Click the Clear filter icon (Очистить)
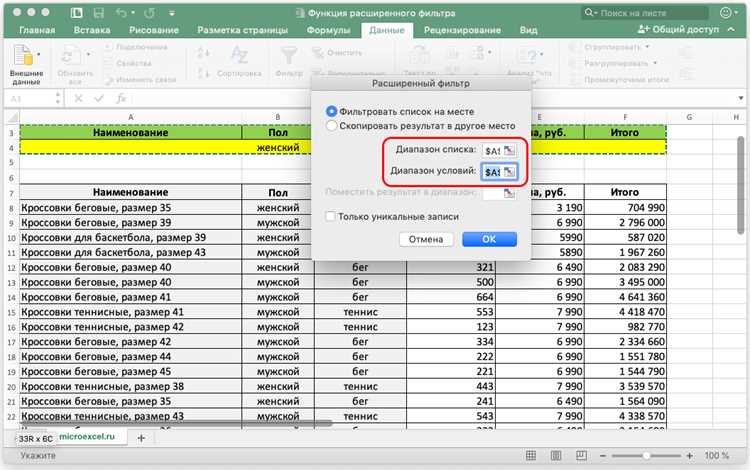Viewport: 750px width, 470px height. 318,52
